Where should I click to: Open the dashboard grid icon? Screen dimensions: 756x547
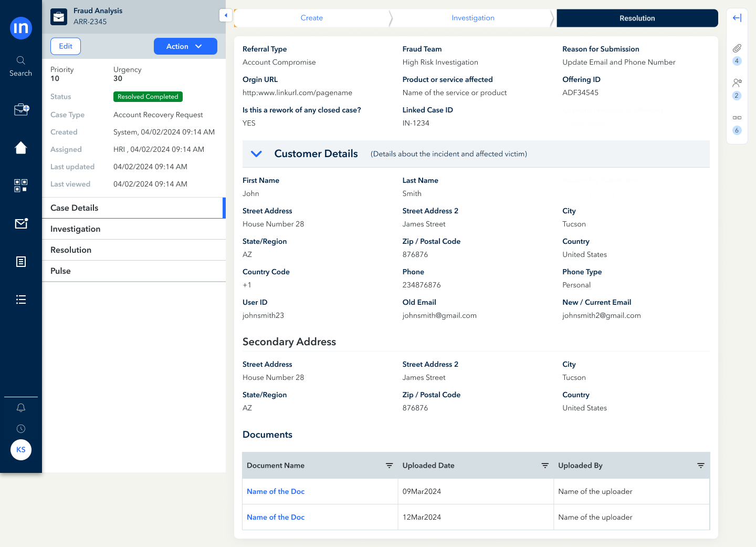[x=21, y=185]
